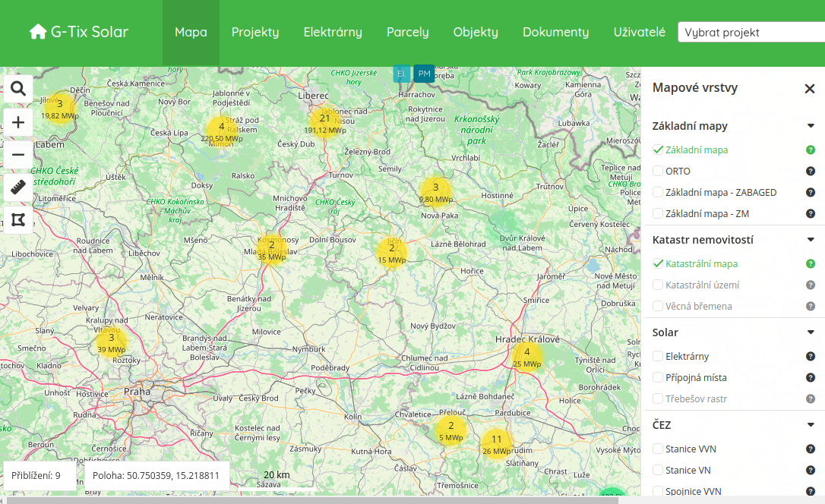Close the Mapové vrstvy panel
This screenshot has height=504, width=825.
point(810,89)
